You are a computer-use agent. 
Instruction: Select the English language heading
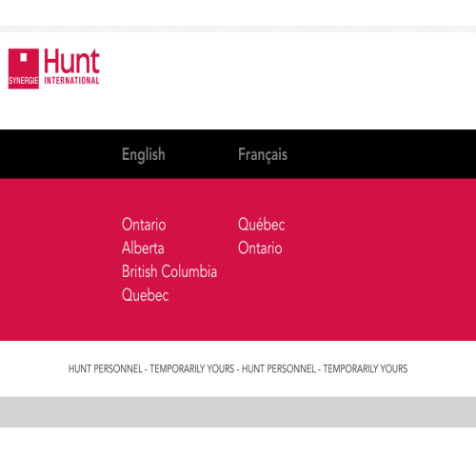[144, 155]
